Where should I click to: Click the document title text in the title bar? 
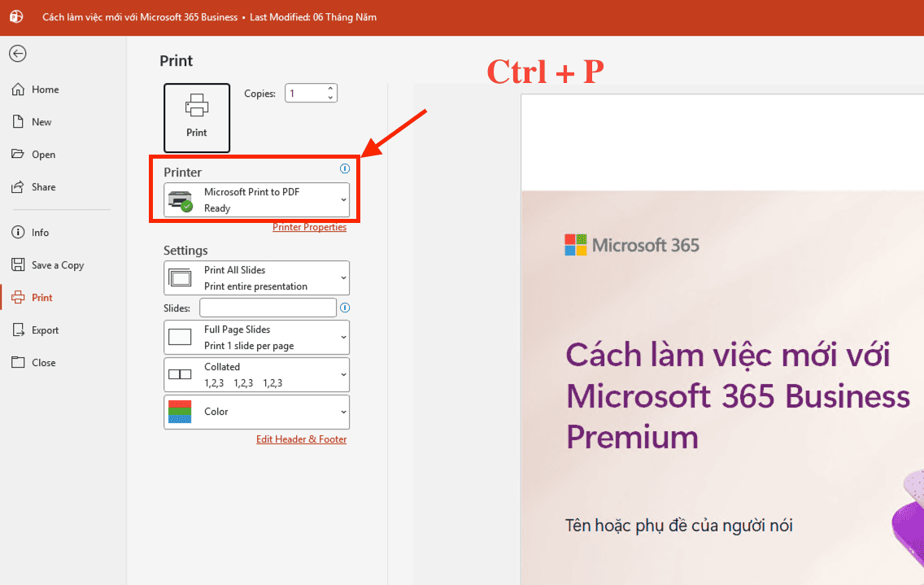(140, 17)
